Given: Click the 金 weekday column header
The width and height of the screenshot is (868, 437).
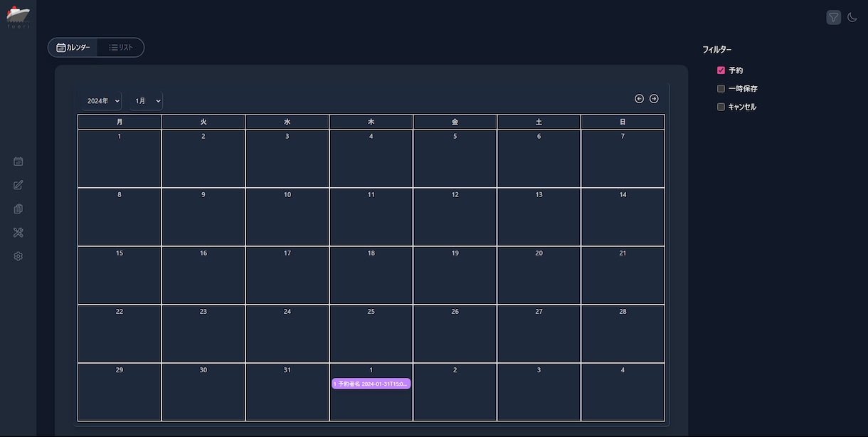Looking at the screenshot, I should pyautogui.click(x=455, y=122).
